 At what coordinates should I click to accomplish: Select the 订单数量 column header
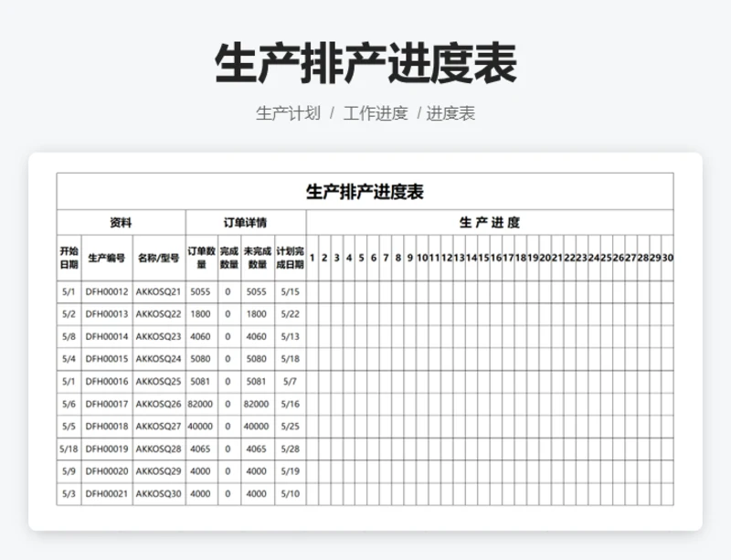(x=201, y=258)
